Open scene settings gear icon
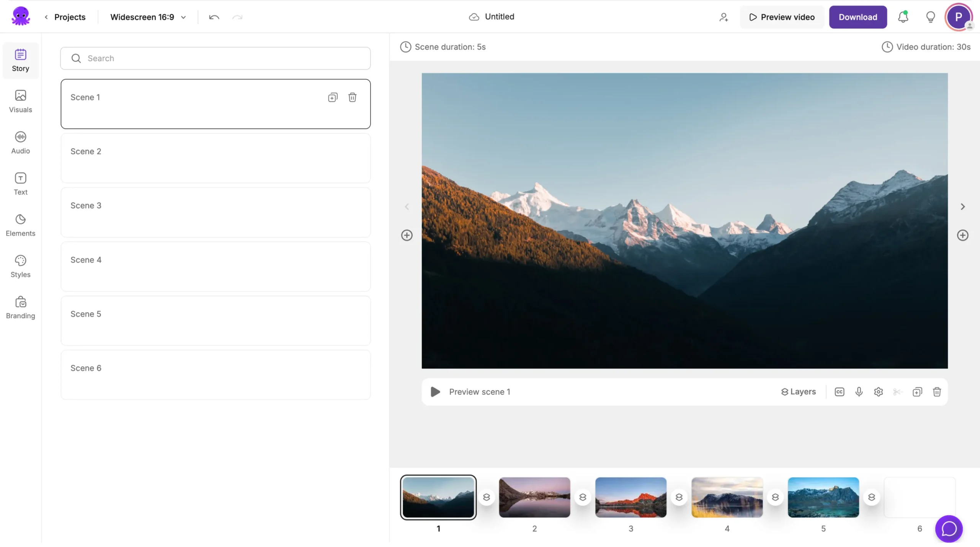980x547 pixels. 878,392
